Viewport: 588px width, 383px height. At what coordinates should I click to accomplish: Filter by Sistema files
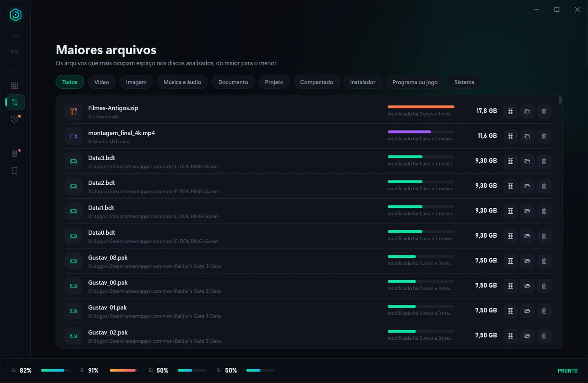(464, 82)
